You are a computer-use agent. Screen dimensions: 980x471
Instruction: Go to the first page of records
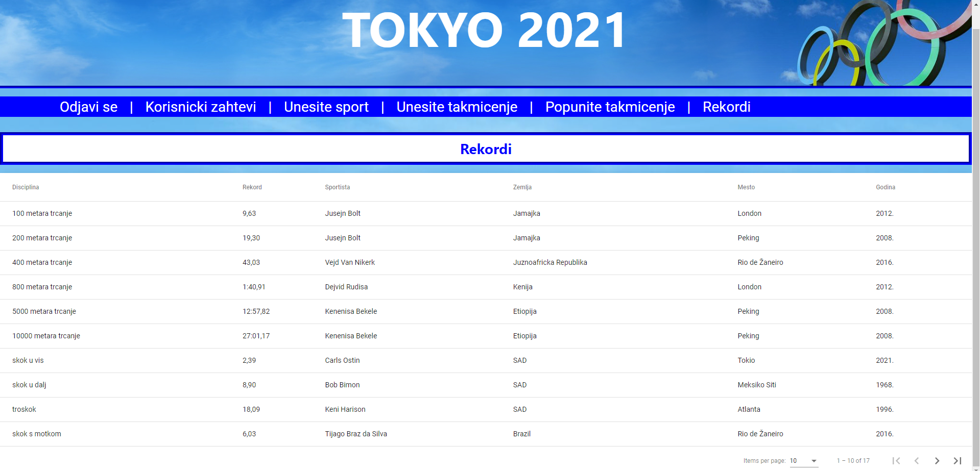click(x=897, y=460)
